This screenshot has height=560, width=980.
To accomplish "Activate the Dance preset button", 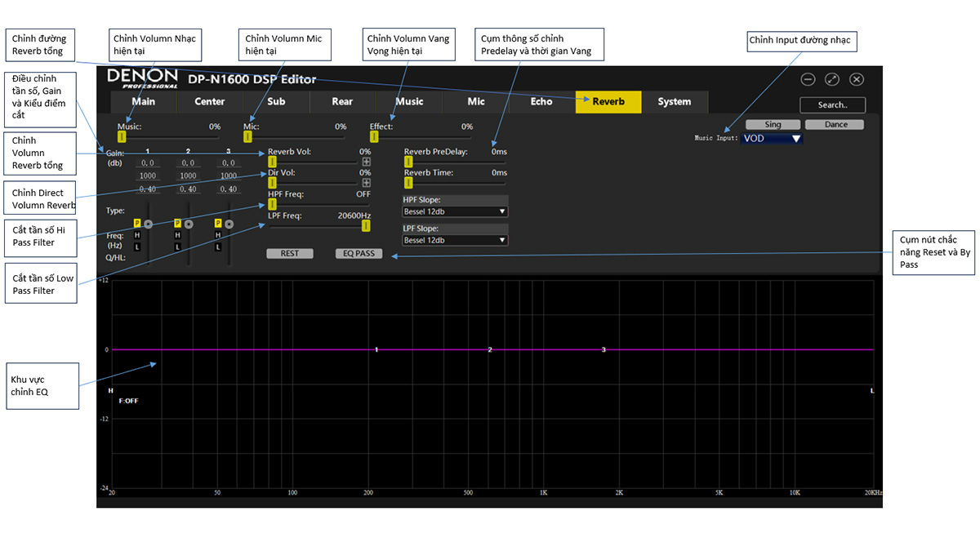I will point(836,125).
